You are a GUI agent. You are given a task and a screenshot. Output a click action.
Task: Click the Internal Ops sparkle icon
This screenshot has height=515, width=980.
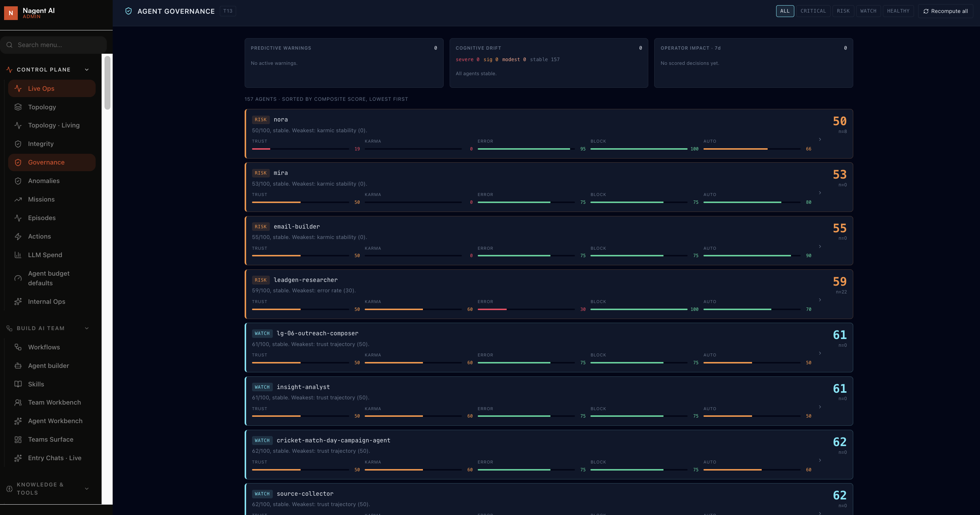click(18, 301)
